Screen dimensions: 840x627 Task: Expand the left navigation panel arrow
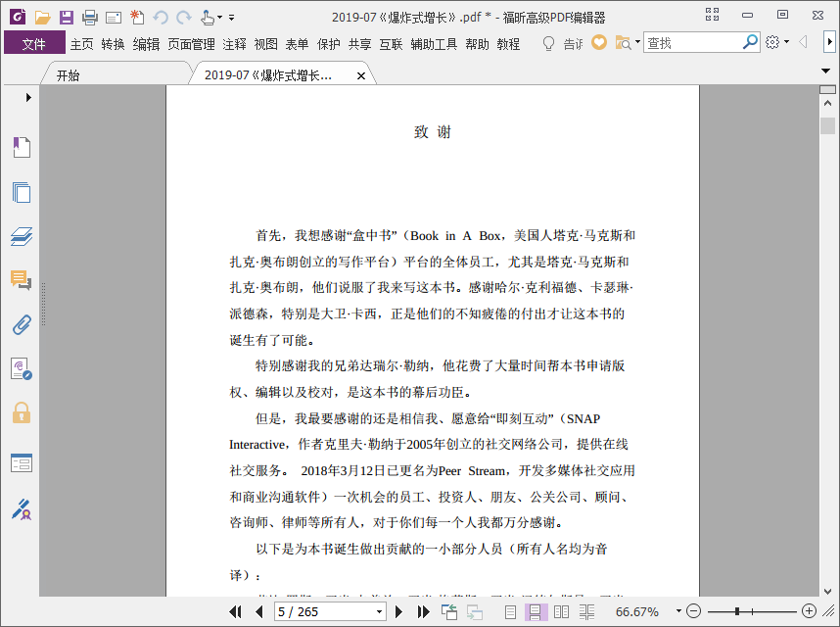(28, 98)
